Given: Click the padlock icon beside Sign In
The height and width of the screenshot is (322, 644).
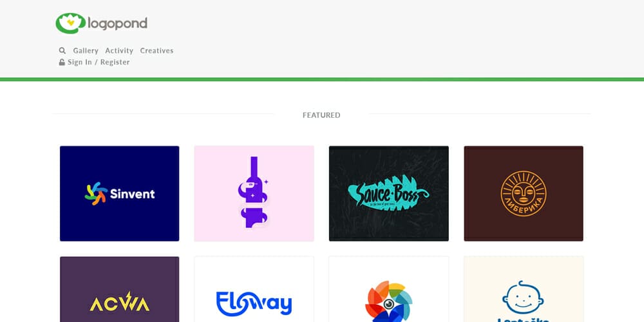Looking at the screenshot, I should (62, 62).
